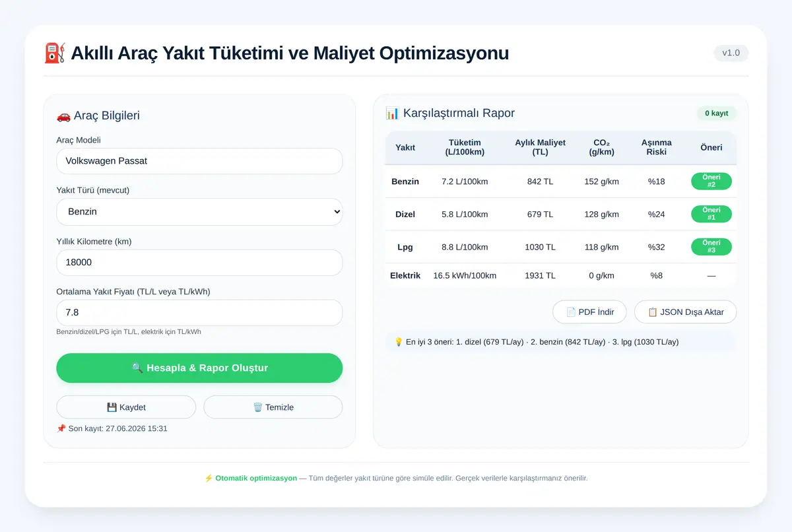Click the lightning icon in the footer
The height and width of the screenshot is (532, 792).
tap(209, 478)
